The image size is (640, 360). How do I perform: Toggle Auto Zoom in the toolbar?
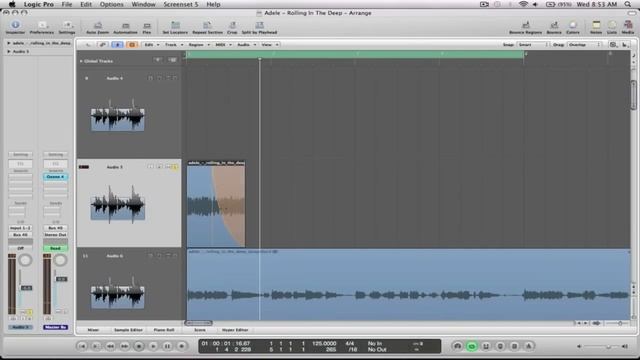[x=98, y=25]
